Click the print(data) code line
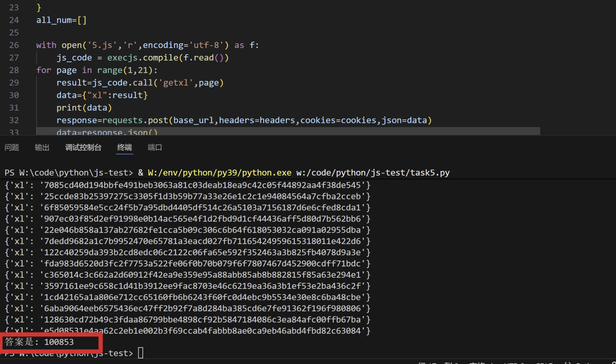 pos(84,108)
